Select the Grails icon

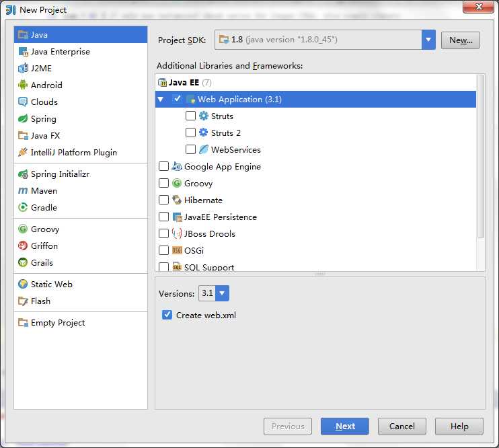click(x=23, y=263)
